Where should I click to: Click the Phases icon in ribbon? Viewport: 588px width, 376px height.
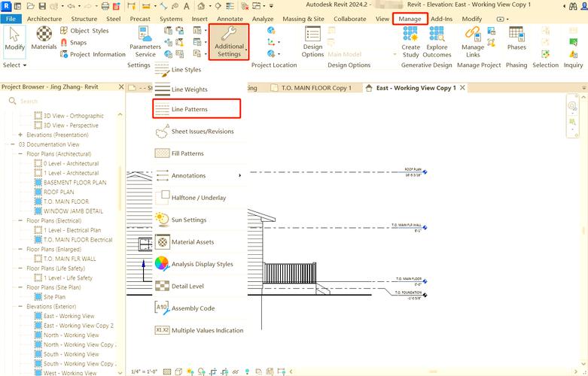[x=516, y=35]
